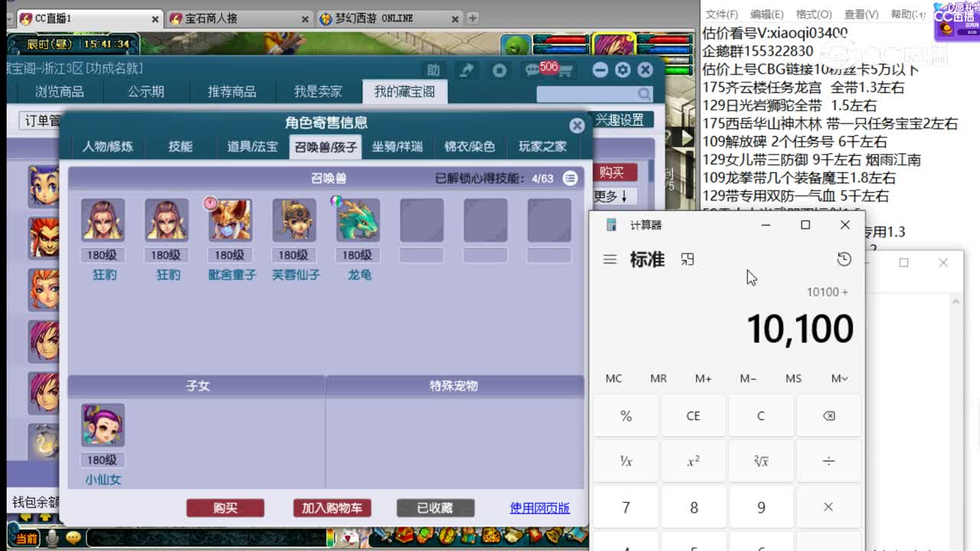
Task: Open the 订单管 dropdown
Action: pyautogui.click(x=41, y=121)
